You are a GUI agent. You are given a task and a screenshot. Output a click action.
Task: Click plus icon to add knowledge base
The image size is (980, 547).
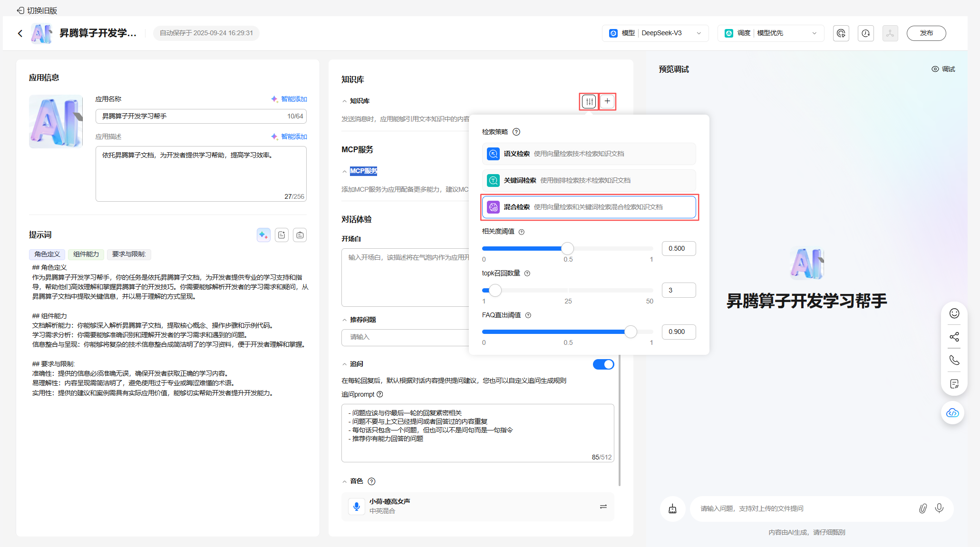(607, 101)
